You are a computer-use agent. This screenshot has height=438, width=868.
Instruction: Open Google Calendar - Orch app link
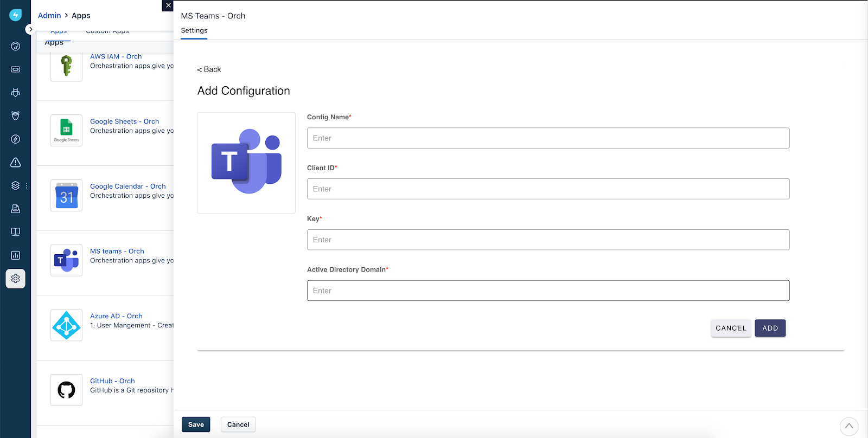point(128,186)
